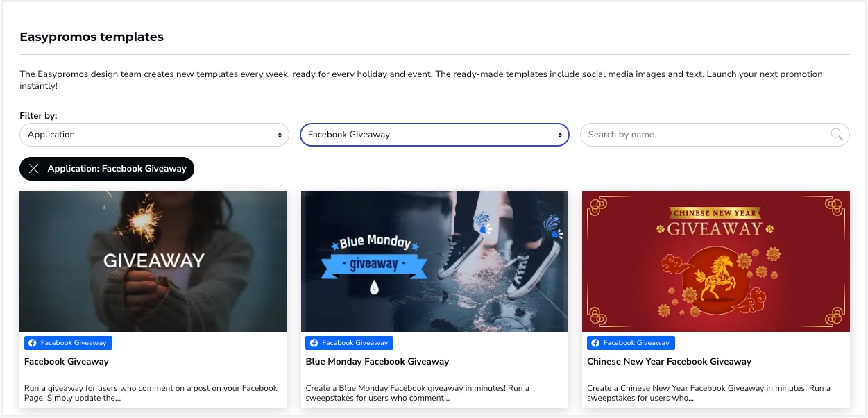The image size is (868, 418).
Task: Open the red Chinese New Year giveaway thumbnail
Action: point(715,261)
